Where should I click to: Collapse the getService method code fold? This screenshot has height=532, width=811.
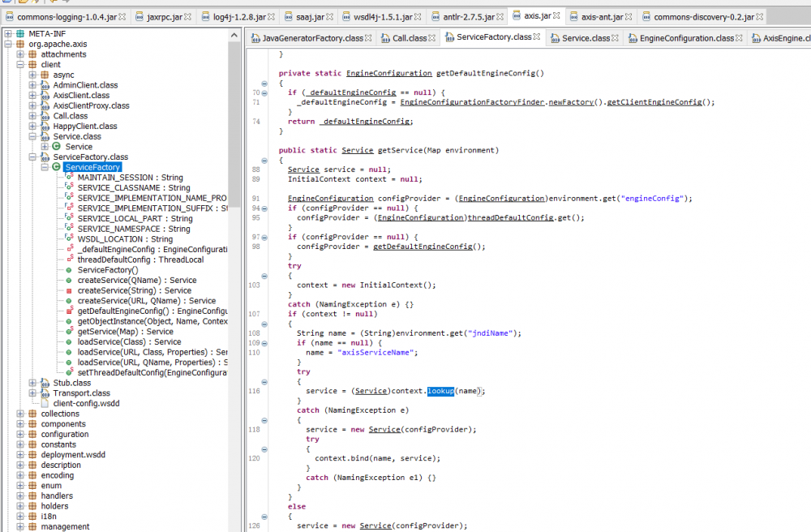pyautogui.click(x=264, y=160)
